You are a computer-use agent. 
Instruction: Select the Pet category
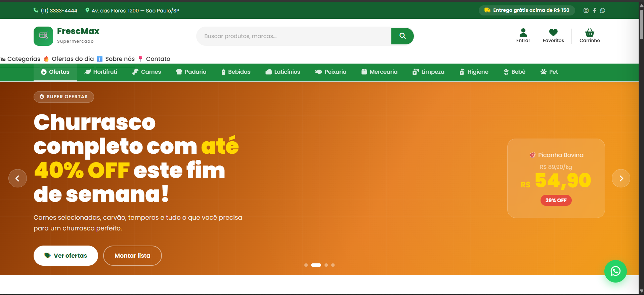(x=549, y=72)
